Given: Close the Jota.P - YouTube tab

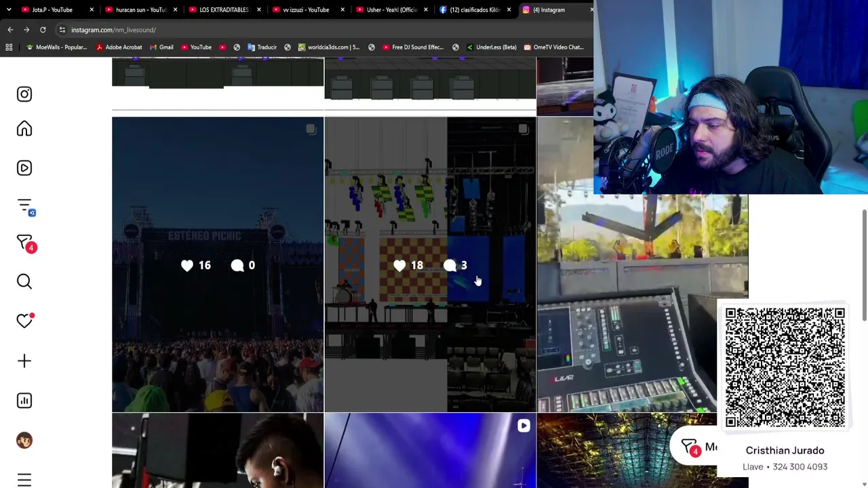Looking at the screenshot, I should tap(92, 10).
